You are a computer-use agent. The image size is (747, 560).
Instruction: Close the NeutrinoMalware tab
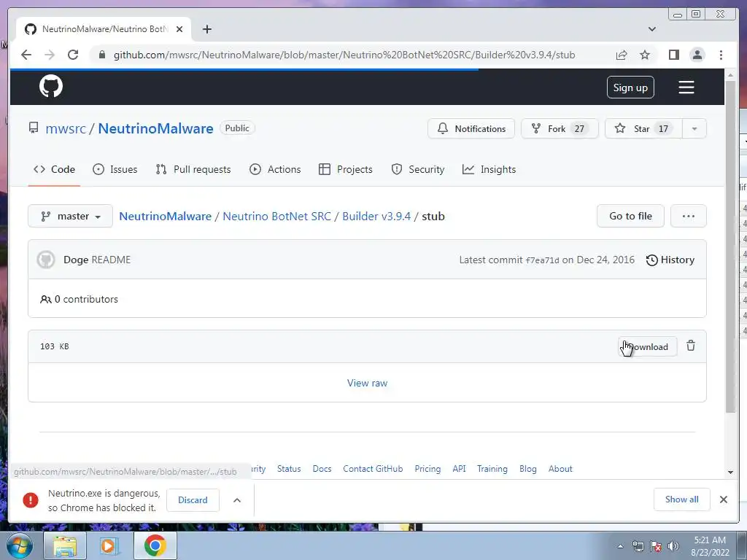point(179,29)
